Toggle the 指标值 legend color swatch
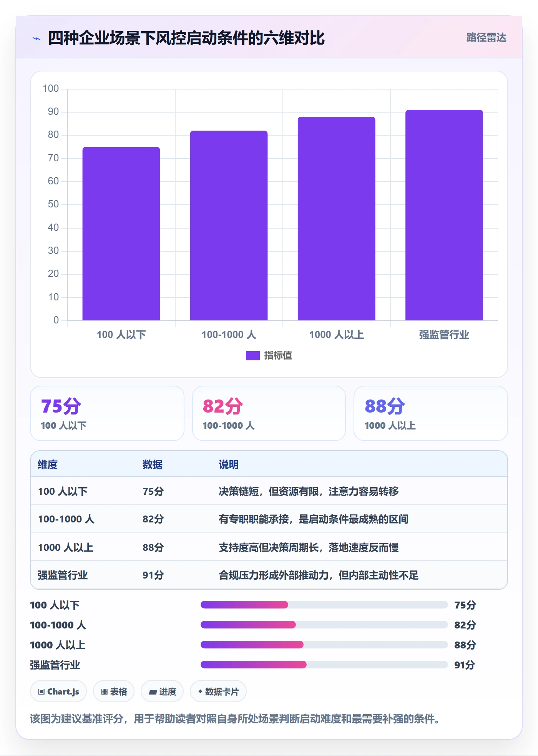The width and height of the screenshot is (538, 756). click(252, 356)
